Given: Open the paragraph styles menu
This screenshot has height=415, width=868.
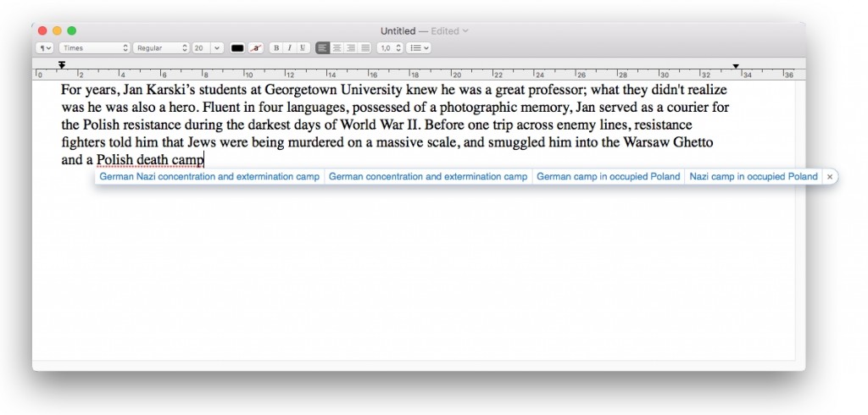Looking at the screenshot, I should [x=44, y=48].
